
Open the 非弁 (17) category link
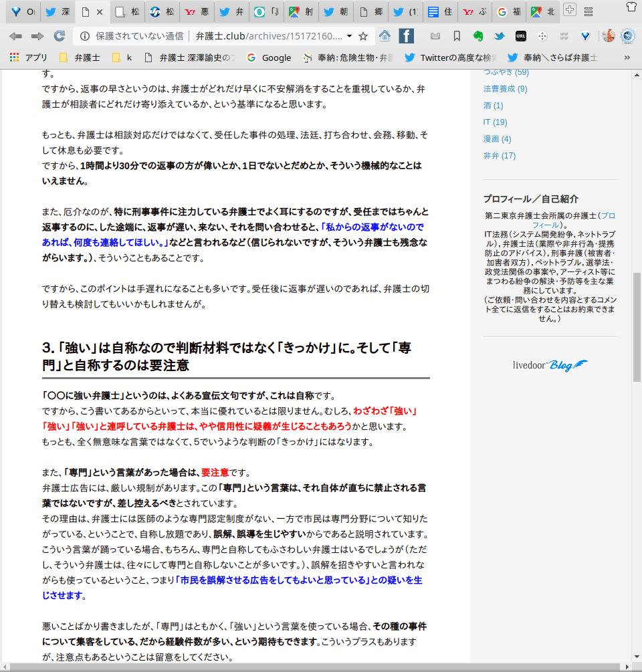pos(500,156)
